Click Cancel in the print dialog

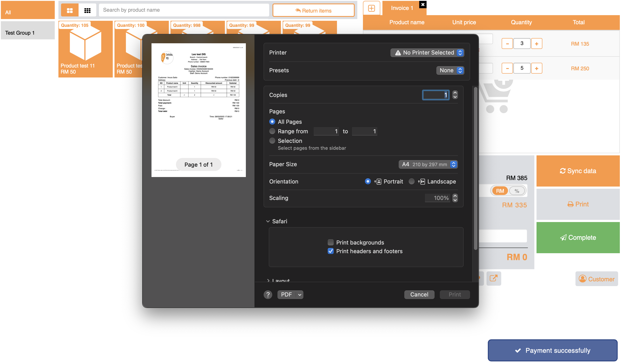[x=419, y=294]
